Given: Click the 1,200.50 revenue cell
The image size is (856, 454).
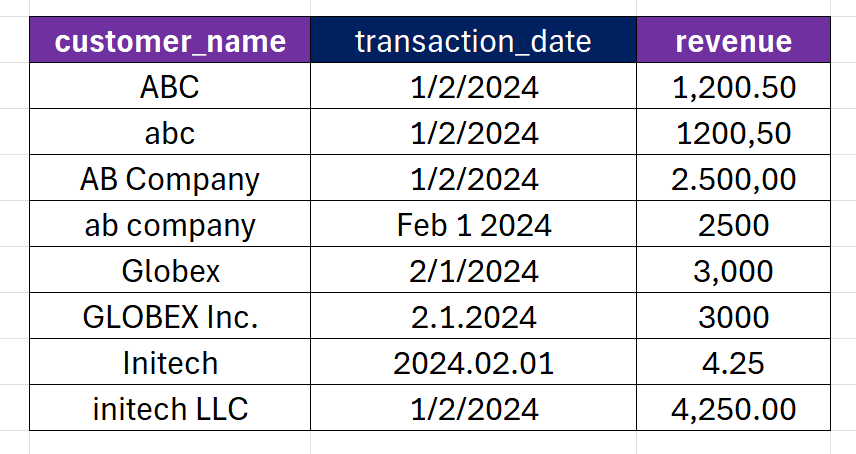Looking at the screenshot, I should [733, 87].
